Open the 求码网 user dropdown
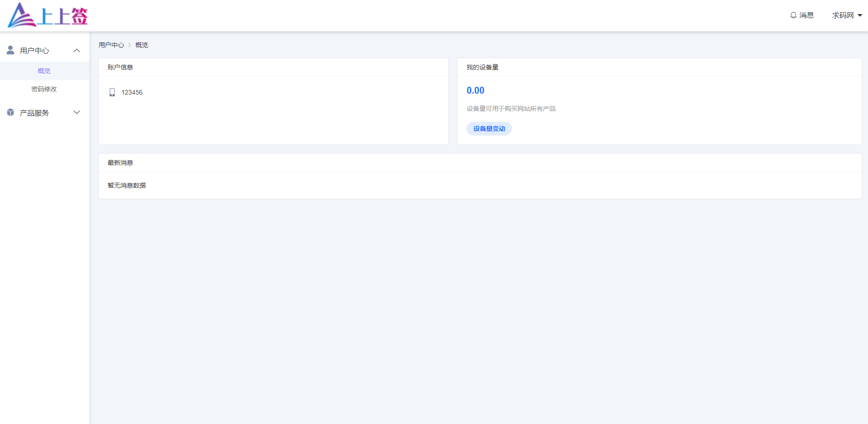The width and height of the screenshot is (868, 424). [847, 15]
